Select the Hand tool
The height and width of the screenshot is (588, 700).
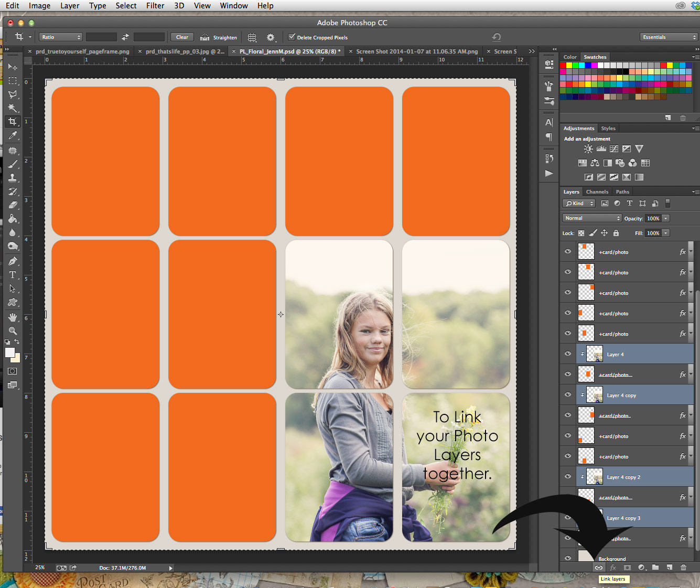coord(13,317)
